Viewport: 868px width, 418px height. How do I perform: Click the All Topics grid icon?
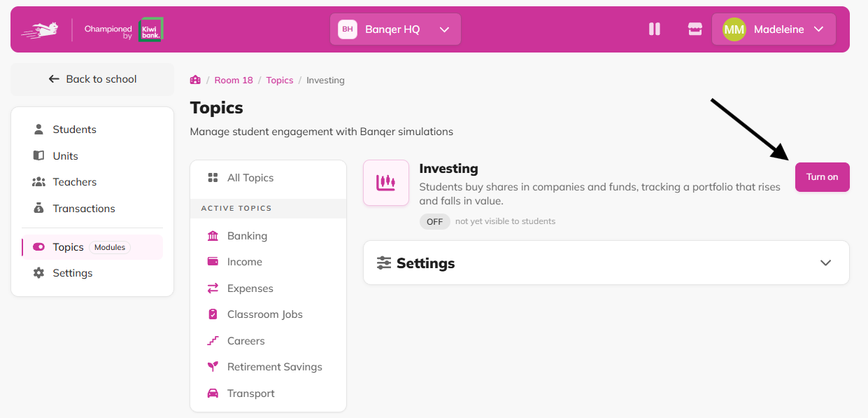(213, 178)
